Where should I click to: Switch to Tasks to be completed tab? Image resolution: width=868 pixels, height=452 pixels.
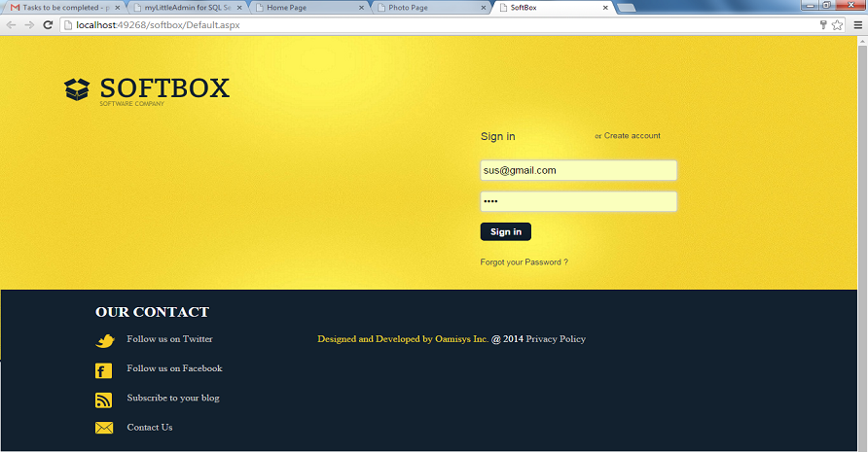(65, 8)
